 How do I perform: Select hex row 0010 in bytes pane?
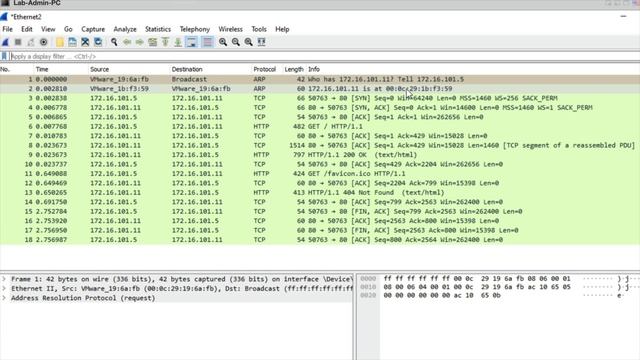[x=498, y=287]
